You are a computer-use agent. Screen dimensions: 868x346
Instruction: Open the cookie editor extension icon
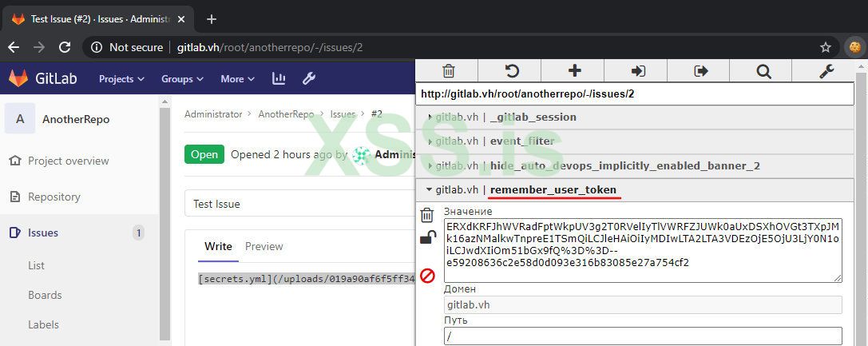pos(854,47)
